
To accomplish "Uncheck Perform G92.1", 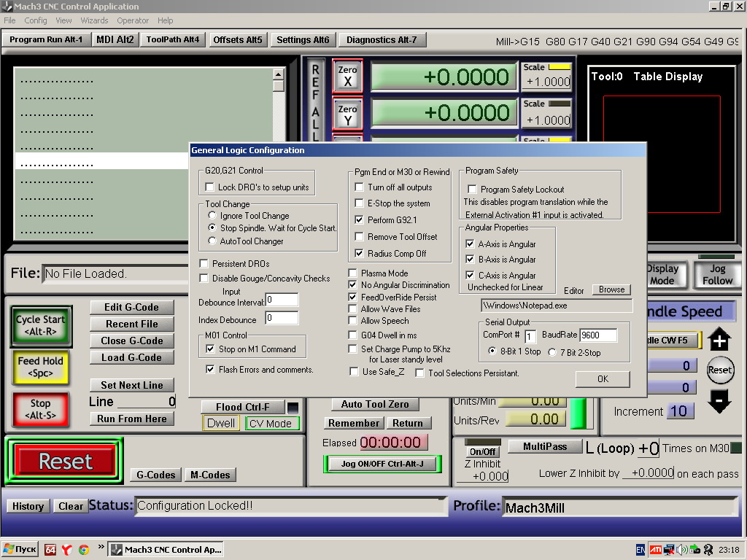I will point(359,219).
